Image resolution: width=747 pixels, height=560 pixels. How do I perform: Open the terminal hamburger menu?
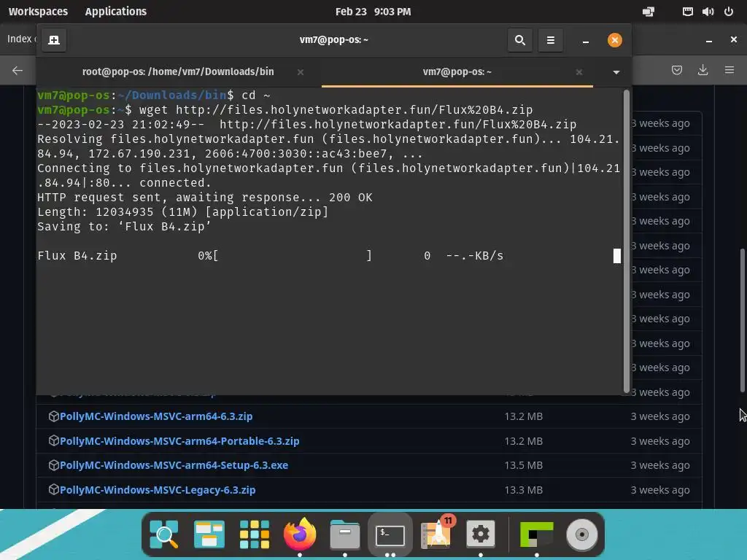tap(550, 40)
